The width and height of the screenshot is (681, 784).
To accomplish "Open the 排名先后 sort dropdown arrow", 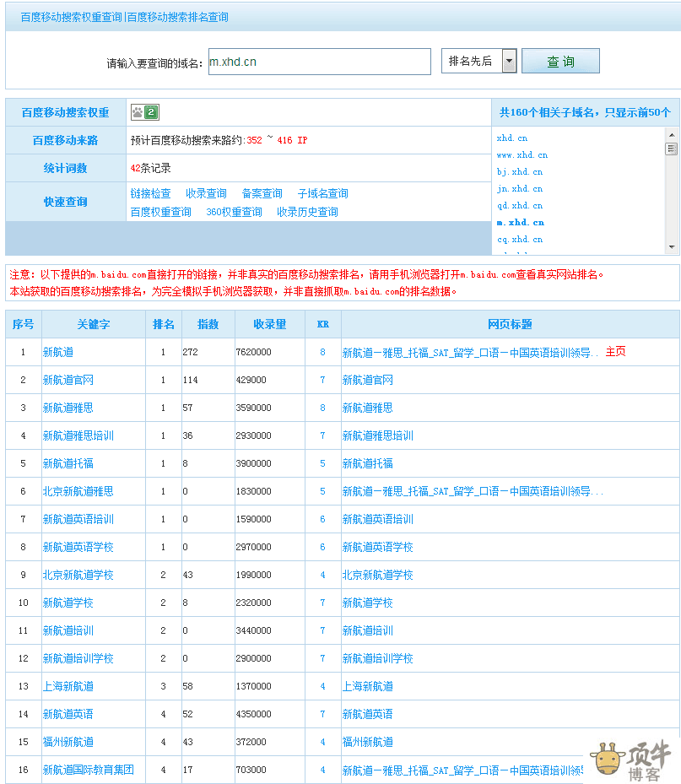I will click(509, 61).
